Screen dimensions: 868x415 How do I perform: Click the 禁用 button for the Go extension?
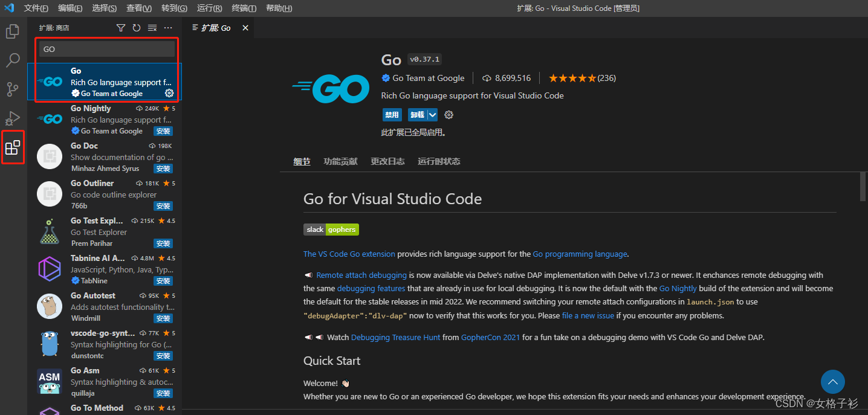392,114
